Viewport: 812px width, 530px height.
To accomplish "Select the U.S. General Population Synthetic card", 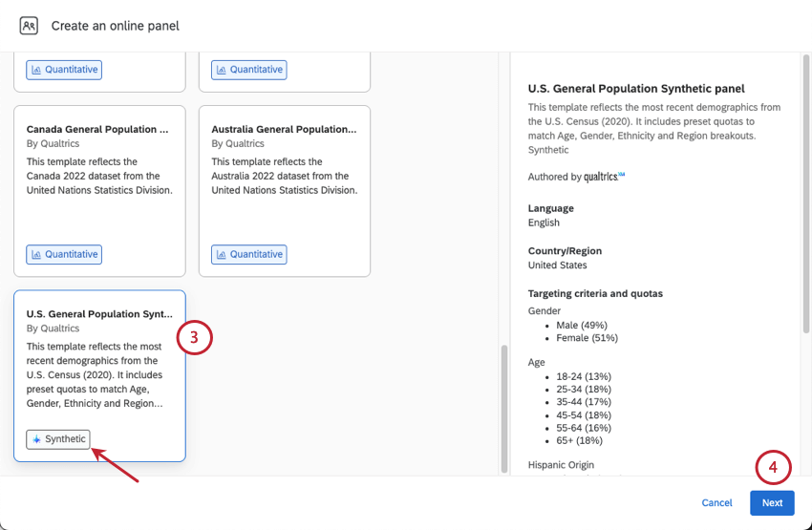I will 99,363.
